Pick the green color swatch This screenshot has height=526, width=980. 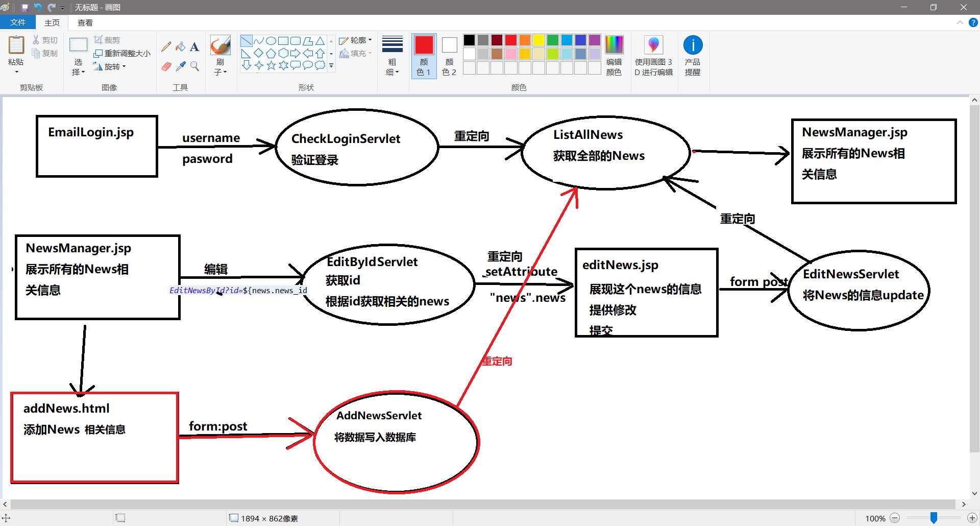click(553, 40)
